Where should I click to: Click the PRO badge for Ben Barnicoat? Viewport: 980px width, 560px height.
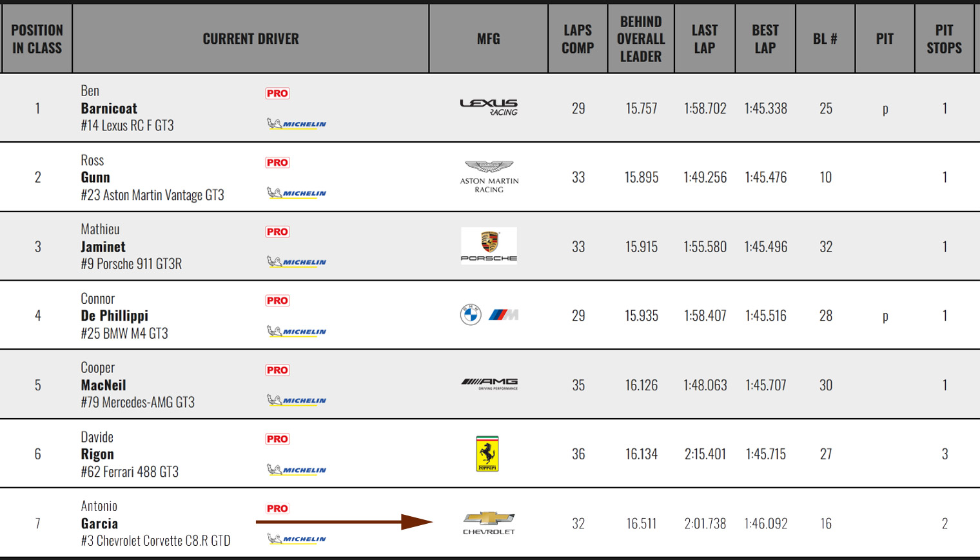click(277, 94)
